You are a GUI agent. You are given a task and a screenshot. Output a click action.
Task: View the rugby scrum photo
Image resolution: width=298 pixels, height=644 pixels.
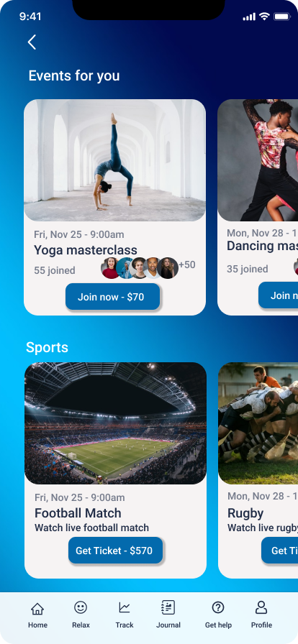pos(258,423)
